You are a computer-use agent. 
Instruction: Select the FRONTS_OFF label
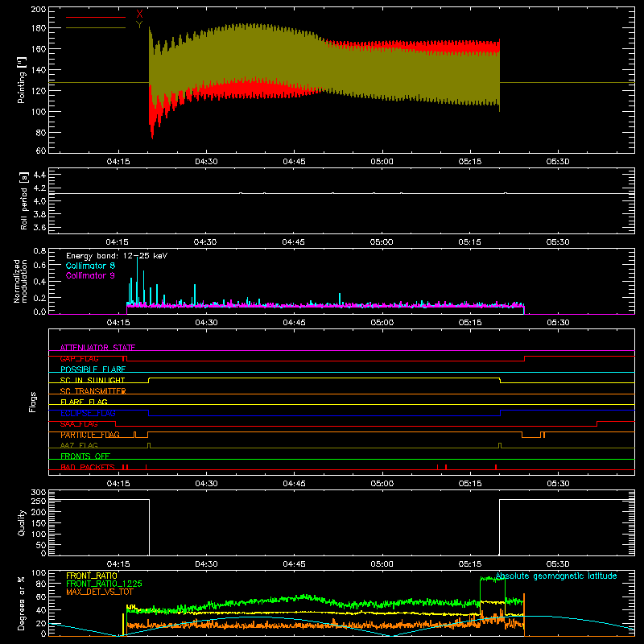(x=85, y=456)
